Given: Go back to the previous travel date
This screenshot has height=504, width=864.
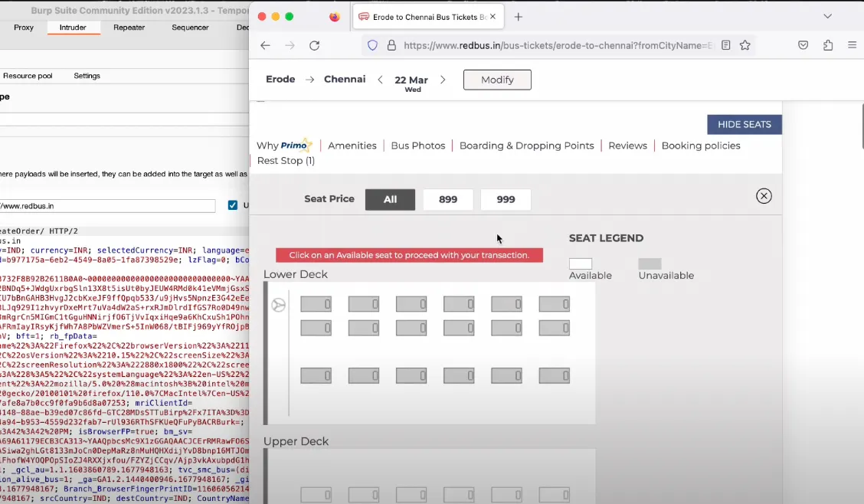Looking at the screenshot, I should click(381, 80).
